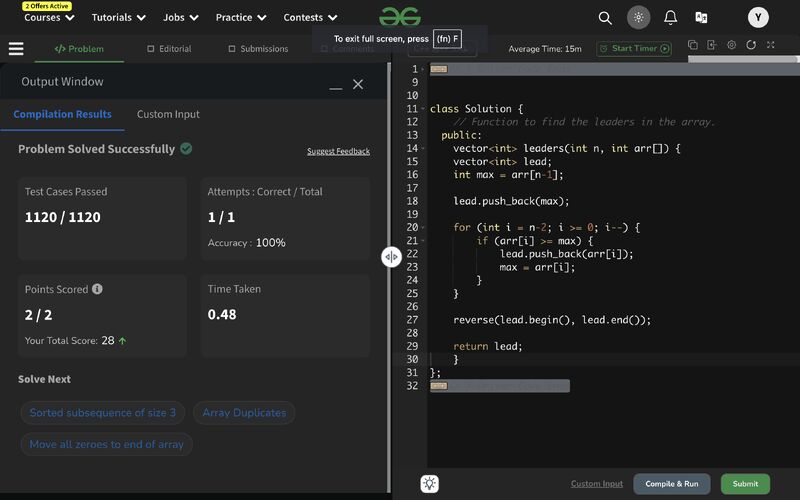
Task: Click the 'Problem Solved Successfully' heading
Action: pyautogui.click(x=96, y=149)
